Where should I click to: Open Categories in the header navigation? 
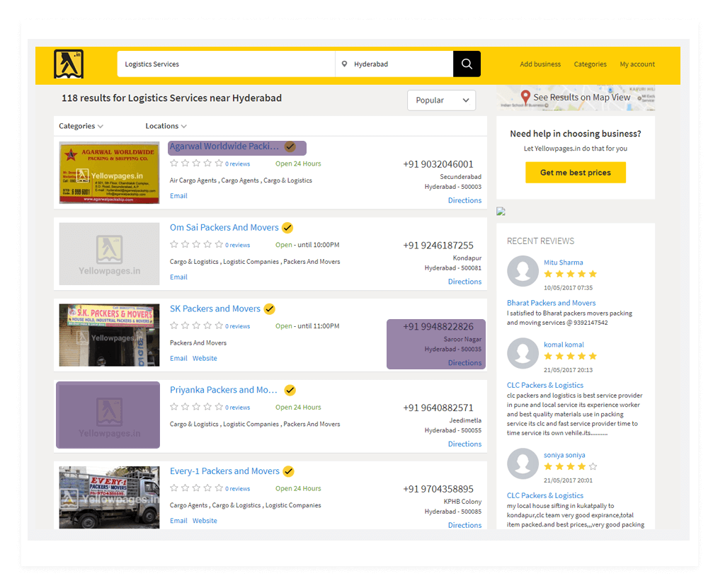coord(590,64)
